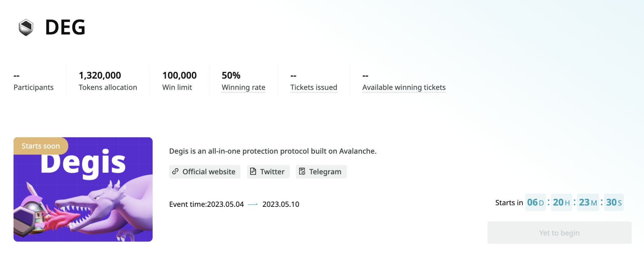Screen dimensions: 644x279
Task: Select the Tokens allocation stat label
Action: click(108, 87)
